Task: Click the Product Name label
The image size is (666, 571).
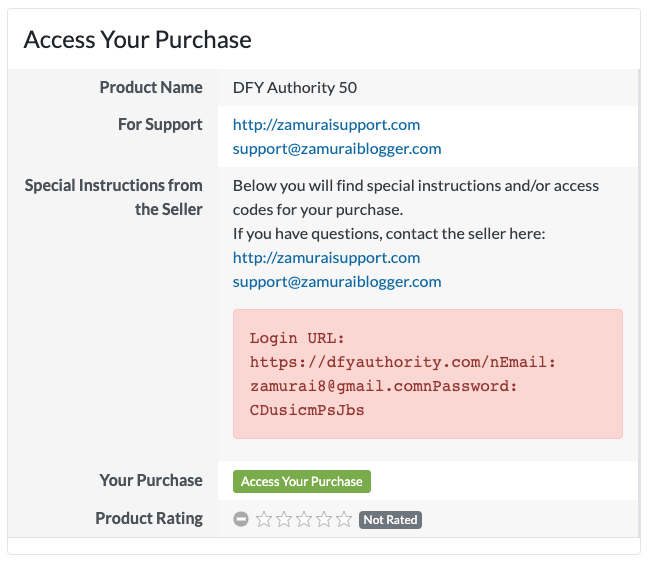Action: (x=151, y=87)
